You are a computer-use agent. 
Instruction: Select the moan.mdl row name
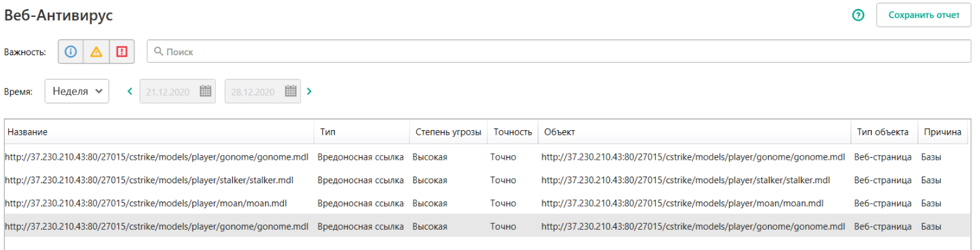pyautogui.click(x=145, y=203)
